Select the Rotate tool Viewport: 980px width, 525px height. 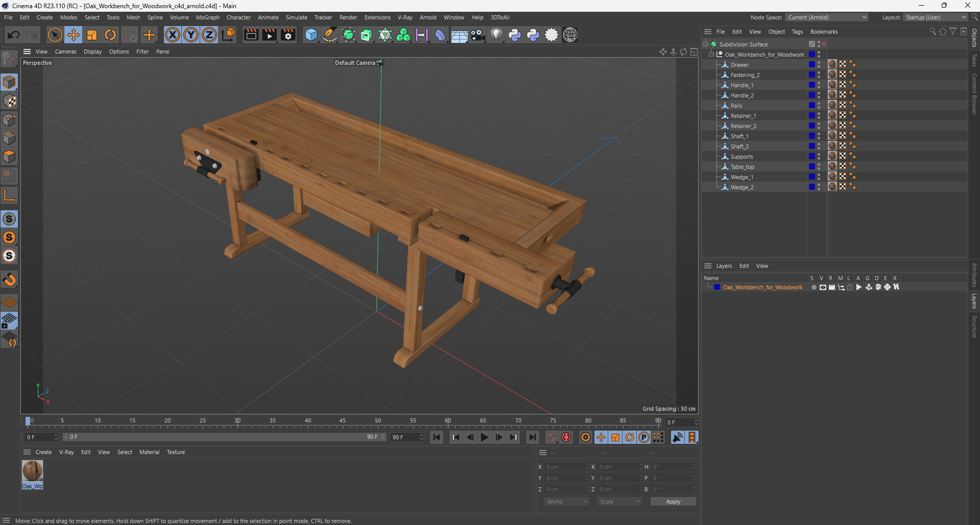coord(110,35)
